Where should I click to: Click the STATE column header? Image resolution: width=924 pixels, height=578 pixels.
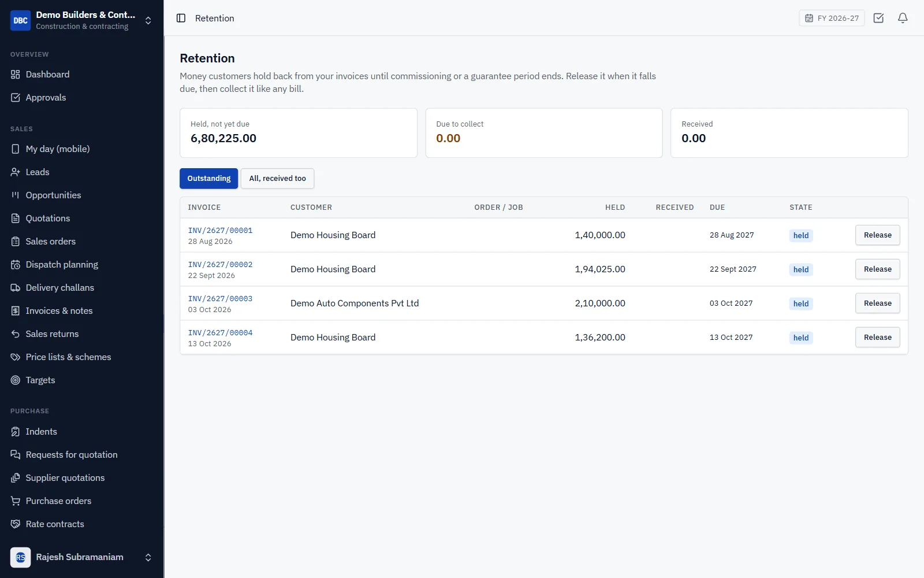[x=801, y=208]
